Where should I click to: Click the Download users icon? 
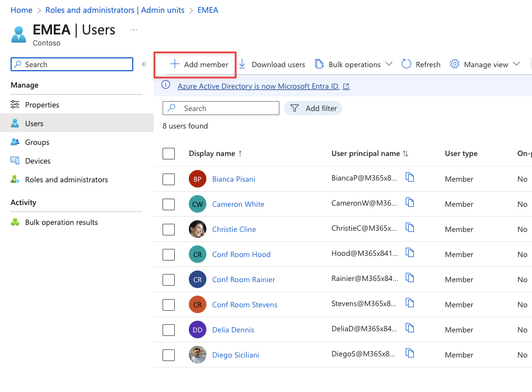click(x=242, y=64)
